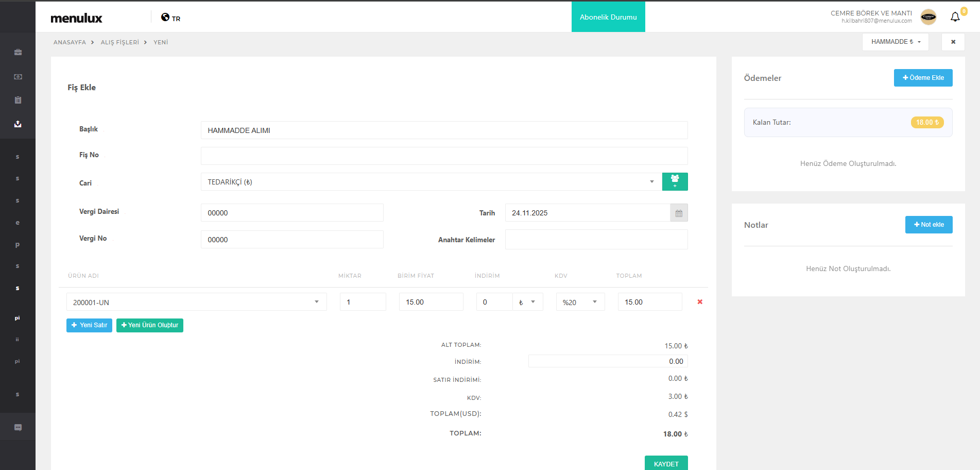Open notifications bell
This screenshot has width=980, height=470.
point(955,17)
